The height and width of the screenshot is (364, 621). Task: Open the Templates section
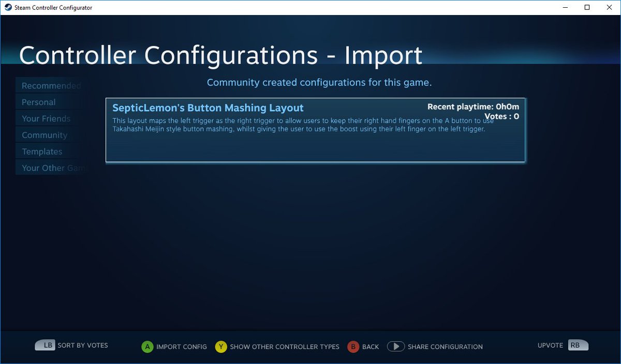point(41,151)
